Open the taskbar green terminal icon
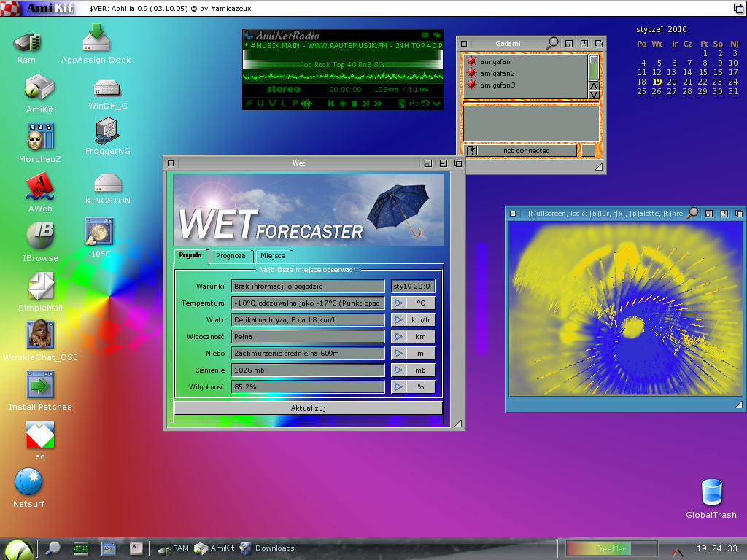This screenshot has height=560, width=747. pyautogui.click(x=80, y=548)
